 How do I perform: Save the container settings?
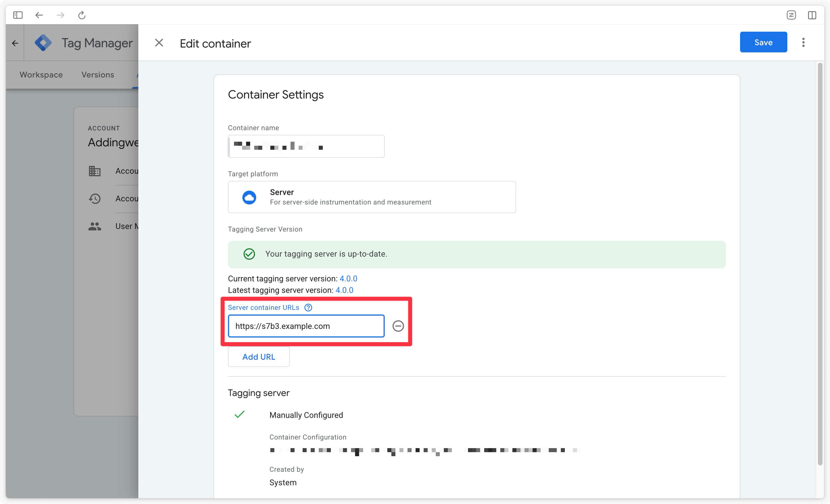[763, 42]
